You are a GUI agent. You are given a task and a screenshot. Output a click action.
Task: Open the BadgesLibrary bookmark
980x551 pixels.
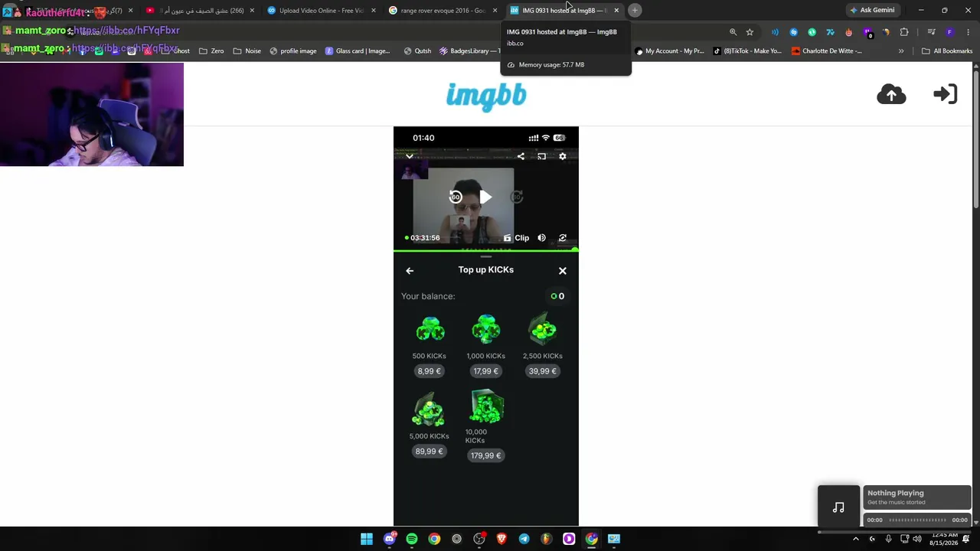tap(470, 51)
